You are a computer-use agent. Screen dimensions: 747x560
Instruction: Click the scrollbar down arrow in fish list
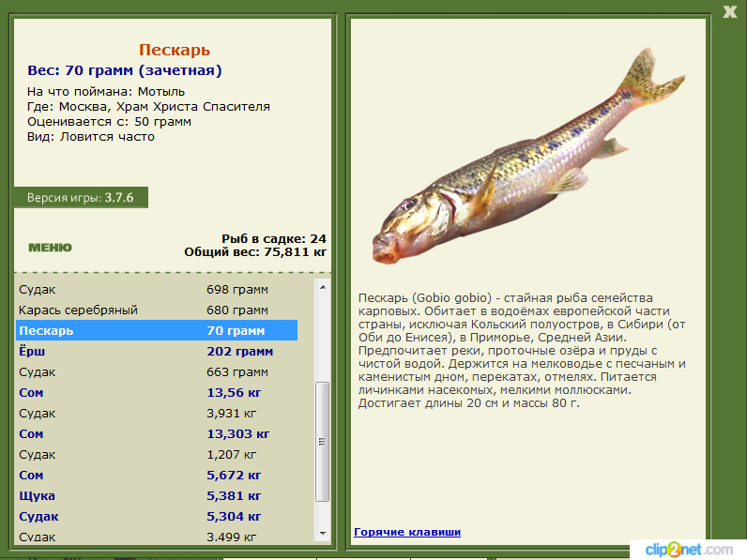323,534
